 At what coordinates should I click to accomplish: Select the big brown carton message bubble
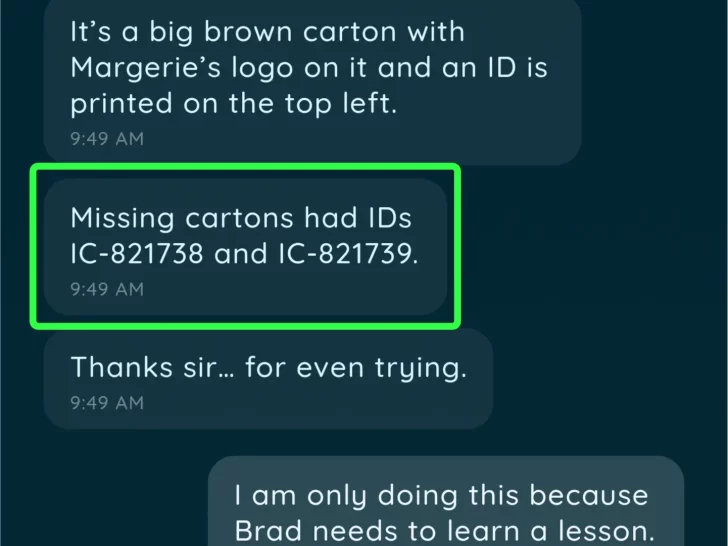point(312,81)
